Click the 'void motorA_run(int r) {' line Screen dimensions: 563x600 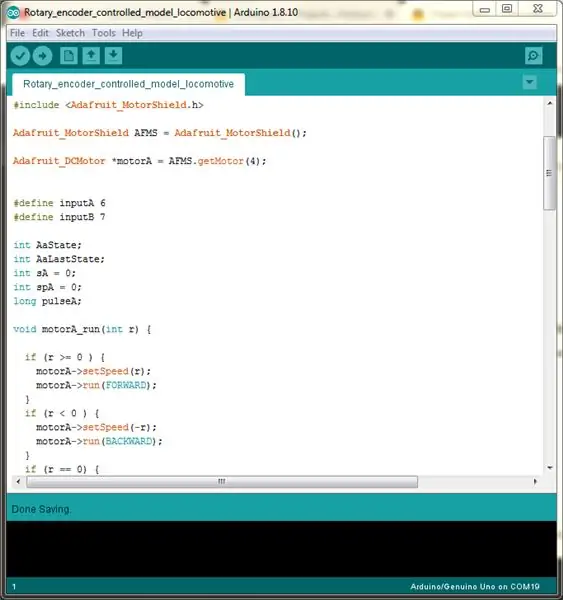(82, 329)
